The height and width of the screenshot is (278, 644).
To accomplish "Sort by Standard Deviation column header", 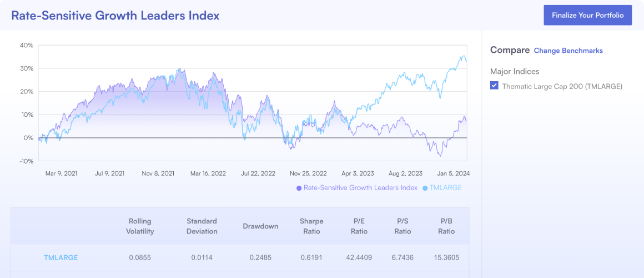I will (x=202, y=226).
